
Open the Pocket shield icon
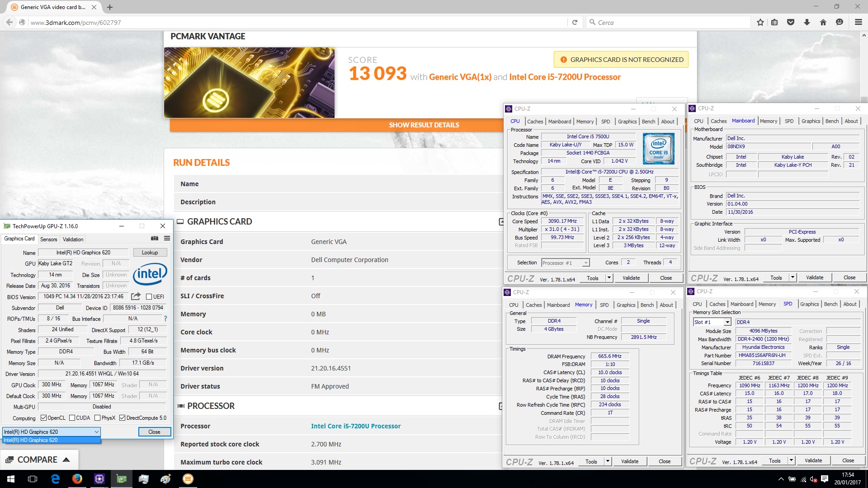(791, 22)
